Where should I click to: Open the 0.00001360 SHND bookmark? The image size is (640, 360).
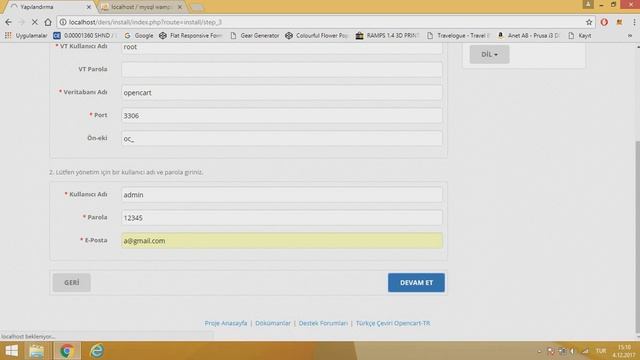pyautogui.click(x=85, y=36)
